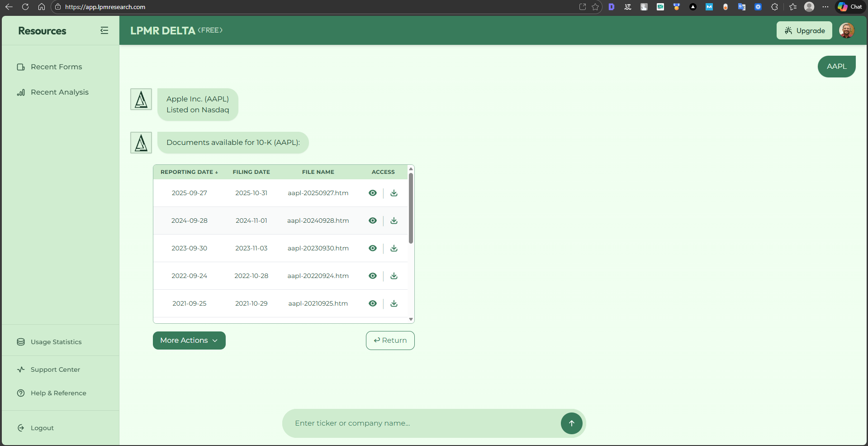
Task: Open Recent Forms in the sidebar
Action: [x=56, y=67]
